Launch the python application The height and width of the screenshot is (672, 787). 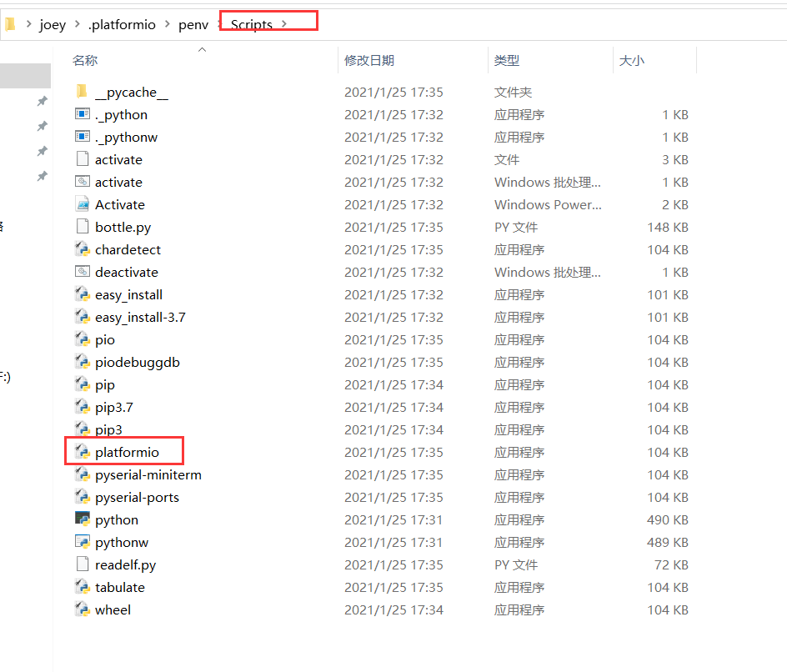pyautogui.click(x=117, y=519)
